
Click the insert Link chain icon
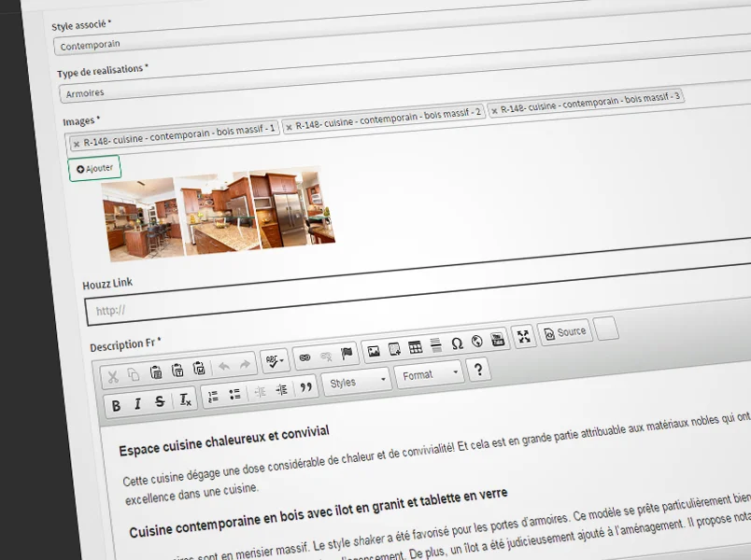click(305, 357)
